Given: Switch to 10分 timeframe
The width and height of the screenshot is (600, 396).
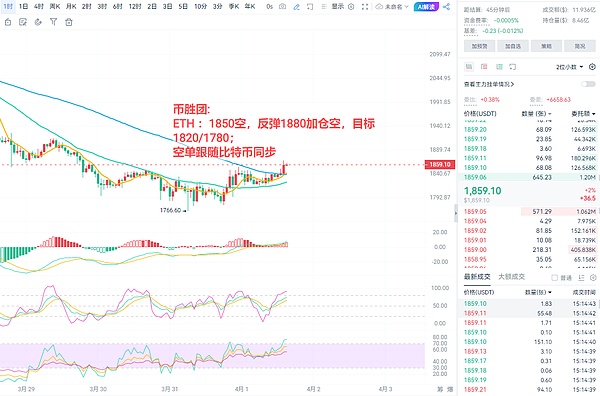Looking at the screenshot, I should point(201,7).
